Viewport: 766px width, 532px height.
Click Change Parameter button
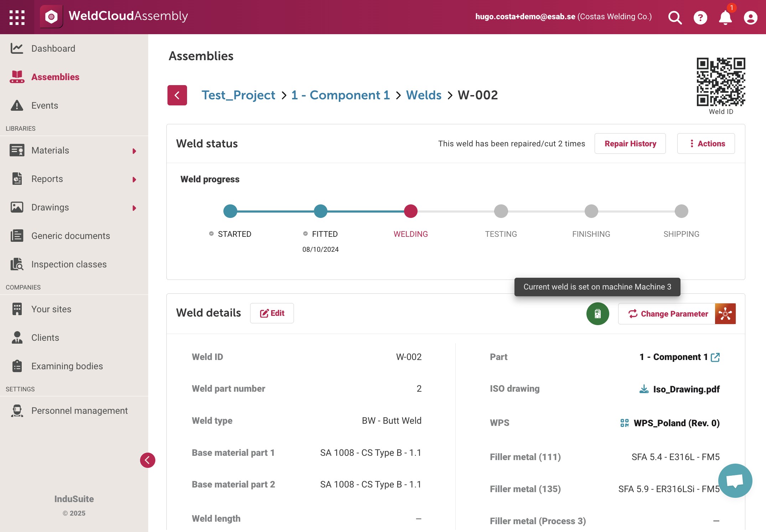tap(667, 314)
